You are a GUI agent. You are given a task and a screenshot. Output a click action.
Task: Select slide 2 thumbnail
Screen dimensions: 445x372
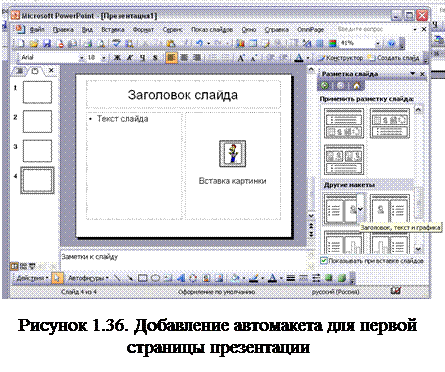[37, 121]
